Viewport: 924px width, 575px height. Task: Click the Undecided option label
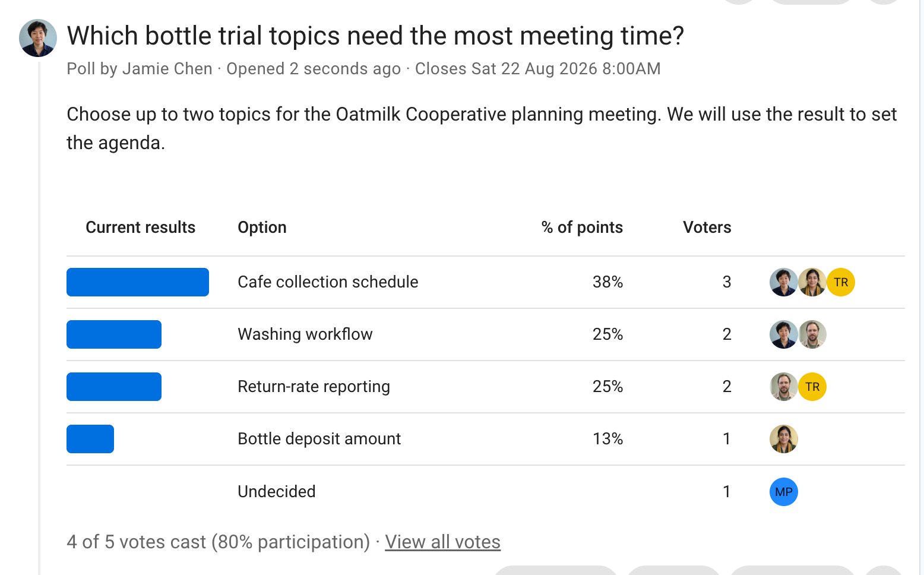point(277,492)
